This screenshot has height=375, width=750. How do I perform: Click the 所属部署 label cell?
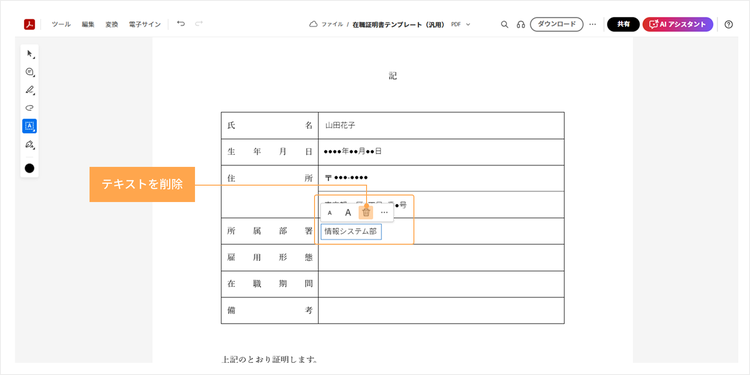pos(270,231)
